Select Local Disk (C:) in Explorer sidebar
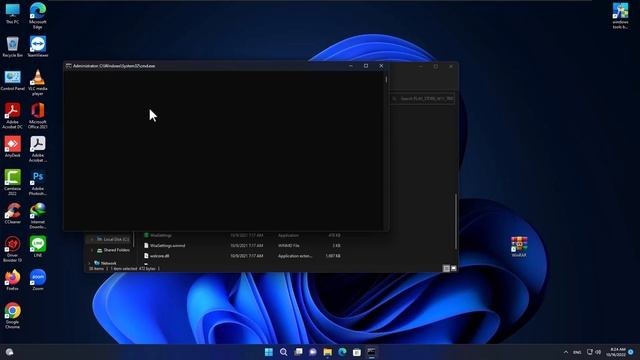Image resolution: width=640 pixels, height=360 pixels. coord(112,239)
